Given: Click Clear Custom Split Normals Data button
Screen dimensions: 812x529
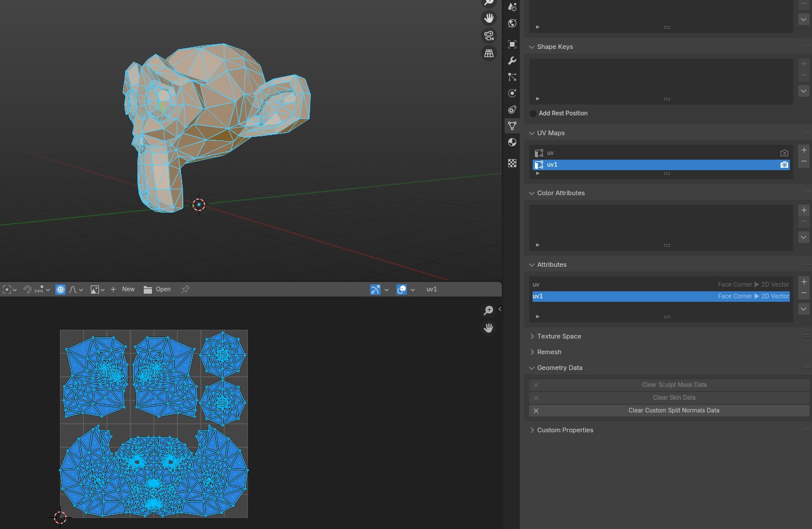Looking at the screenshot, I should [673, 411].
